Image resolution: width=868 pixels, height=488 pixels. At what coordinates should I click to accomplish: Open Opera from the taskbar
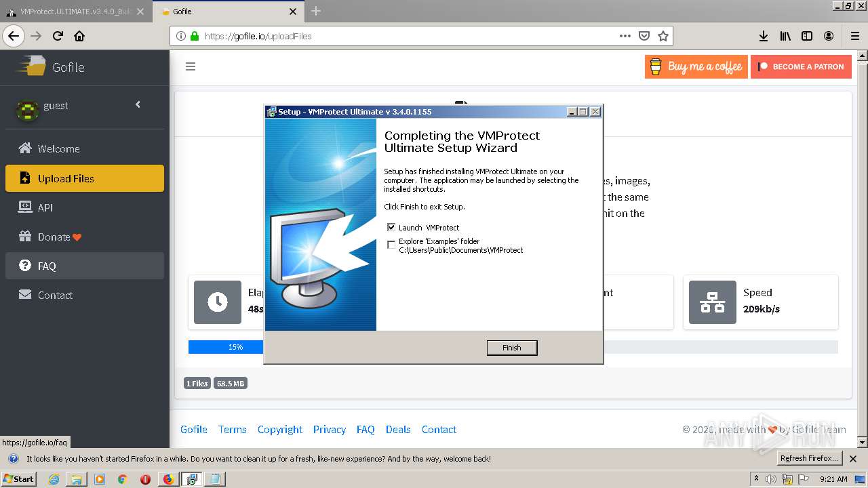pyautogui.click(x=145, y=479)
